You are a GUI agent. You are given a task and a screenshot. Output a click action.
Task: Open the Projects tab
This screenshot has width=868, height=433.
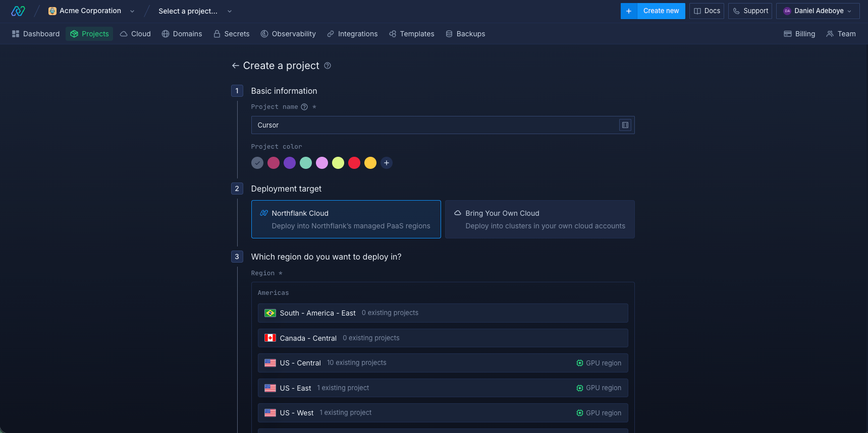pos(89,34)
